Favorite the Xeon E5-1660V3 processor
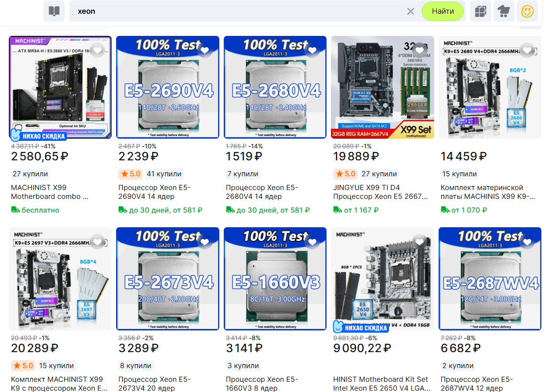 312,242
